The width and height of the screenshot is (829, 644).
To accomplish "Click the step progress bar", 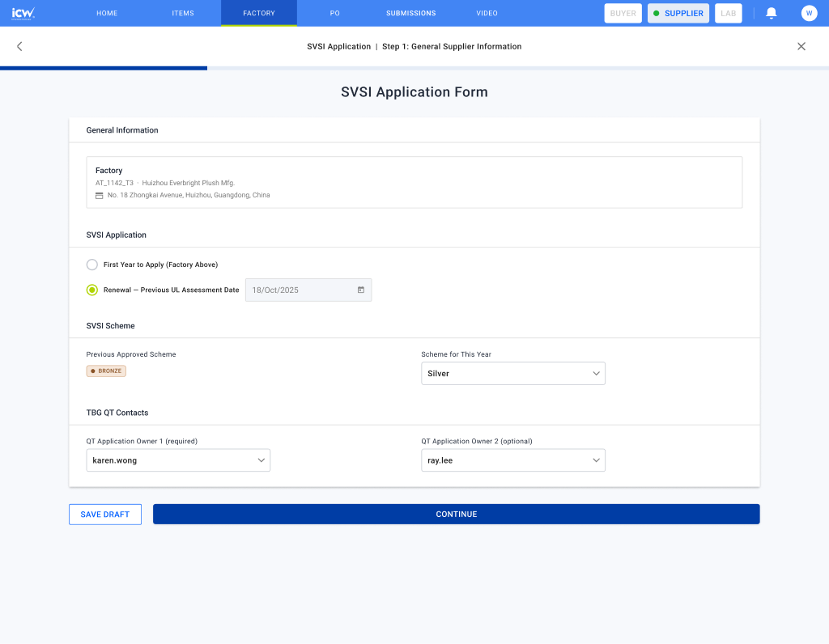I will click(414, 68).
